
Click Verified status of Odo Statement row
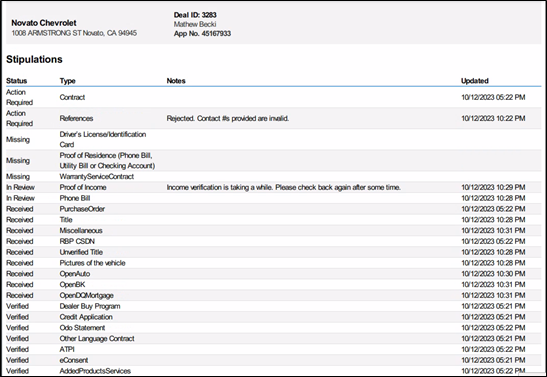point(17,328)
